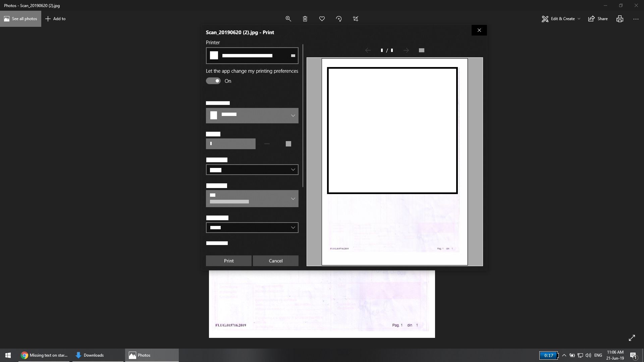
Task: Expand the last black dropdown above Print
Action: 252,228
